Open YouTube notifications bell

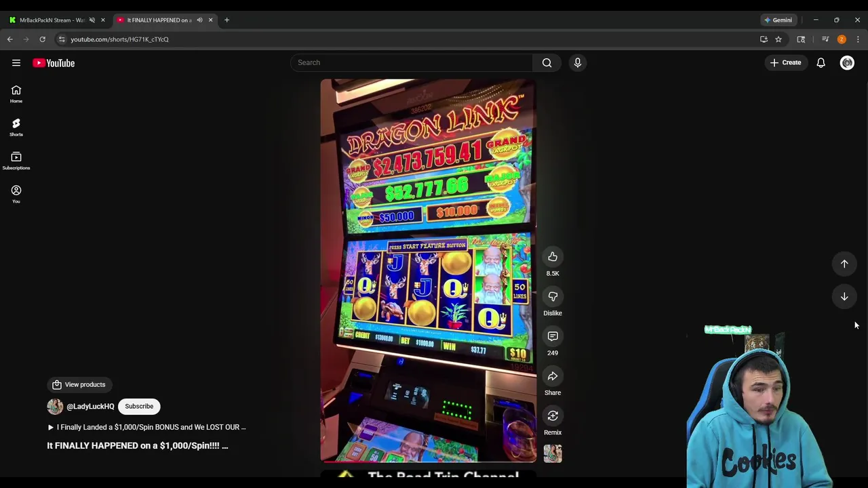tap(821, 62)
